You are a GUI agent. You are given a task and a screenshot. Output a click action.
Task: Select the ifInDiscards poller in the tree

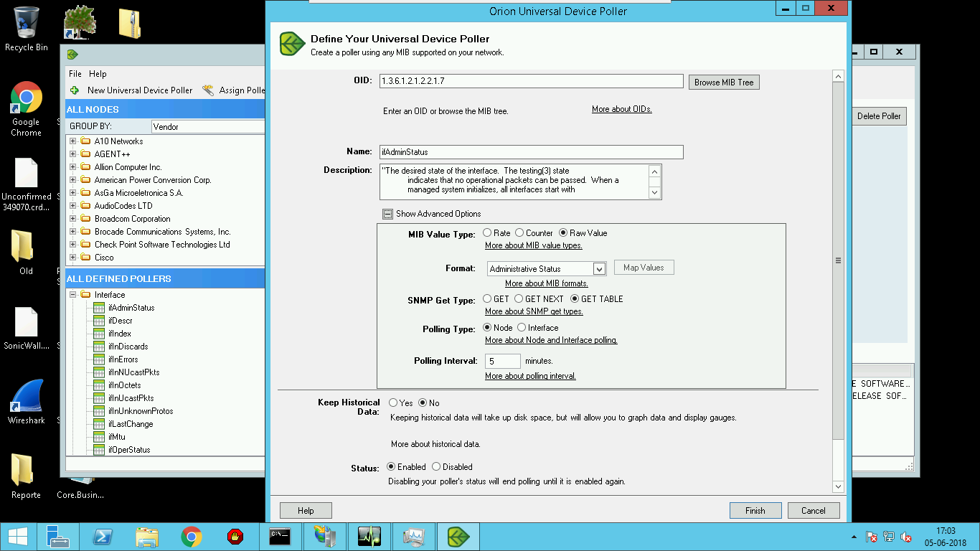(x=128, y=347)
